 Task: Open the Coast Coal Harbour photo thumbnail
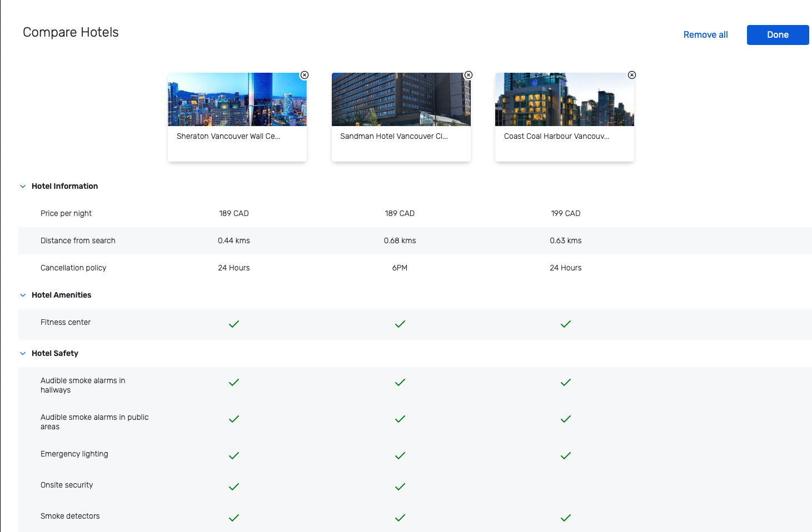[564, 99]
